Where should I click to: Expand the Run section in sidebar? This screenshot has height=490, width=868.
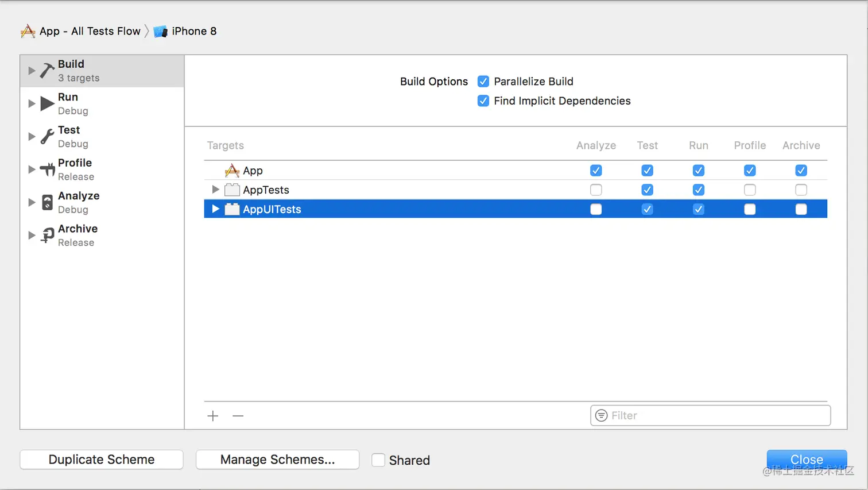tap(32, 103)
